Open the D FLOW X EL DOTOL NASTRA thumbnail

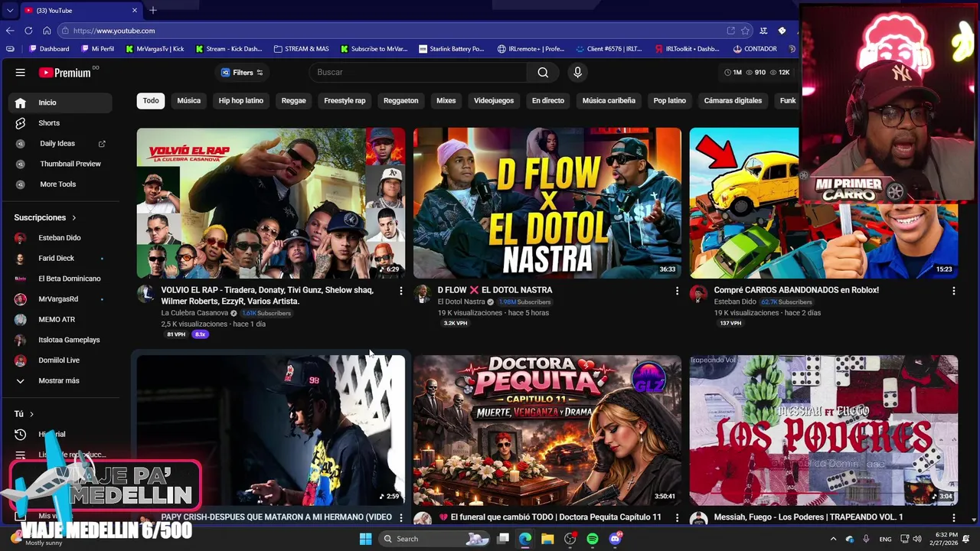[547, 203]
